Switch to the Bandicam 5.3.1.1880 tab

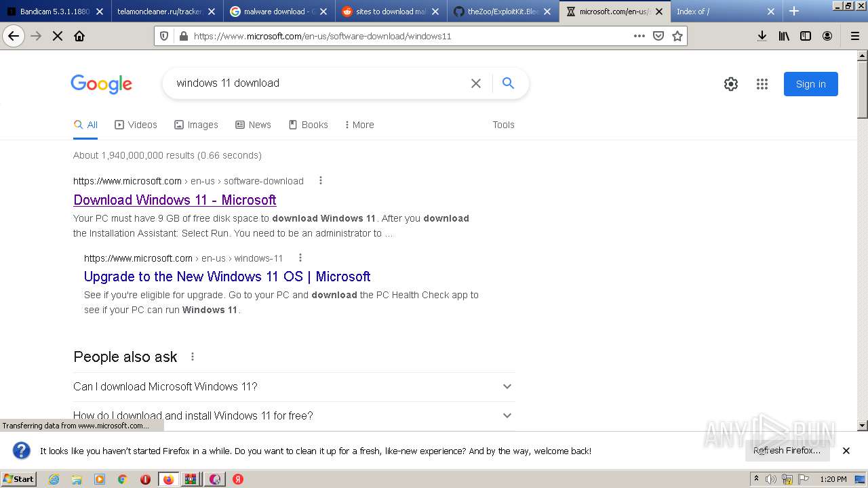[x=56, y=12]
